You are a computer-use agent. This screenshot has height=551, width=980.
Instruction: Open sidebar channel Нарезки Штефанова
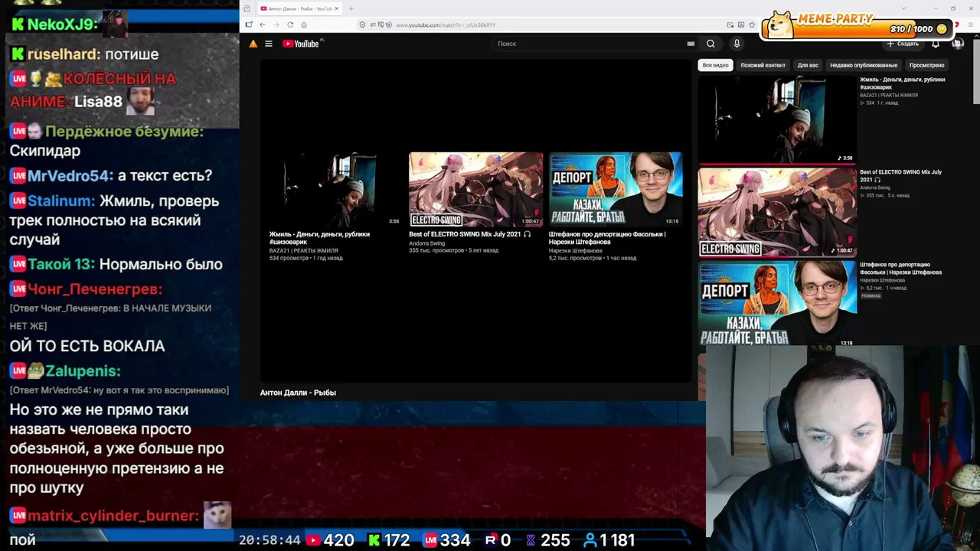point(882,280)
